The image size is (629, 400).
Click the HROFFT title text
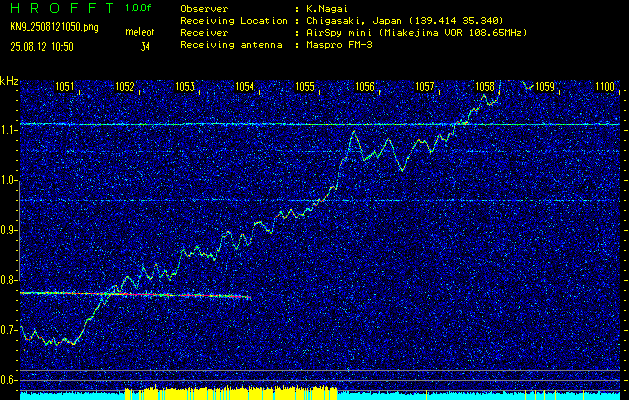tap(61, 8)
